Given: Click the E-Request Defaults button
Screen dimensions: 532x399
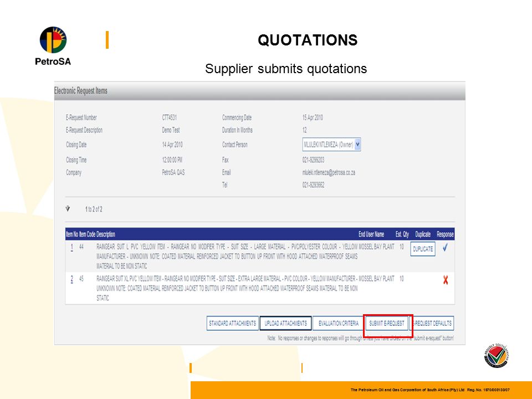Looking at the screenshot, I should click(432, 323).
